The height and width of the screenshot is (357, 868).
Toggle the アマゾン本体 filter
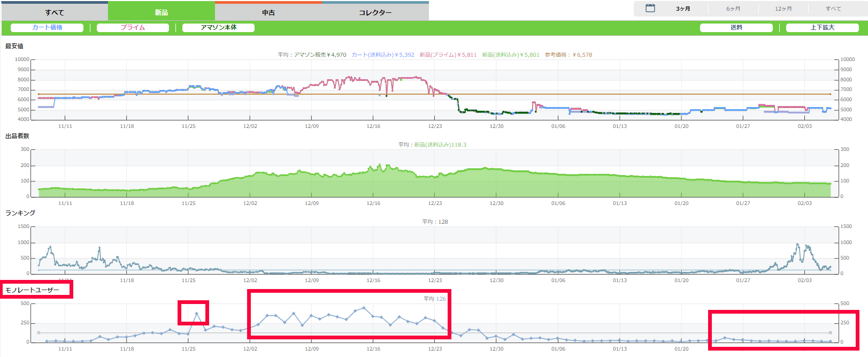(x=218, y=27)
